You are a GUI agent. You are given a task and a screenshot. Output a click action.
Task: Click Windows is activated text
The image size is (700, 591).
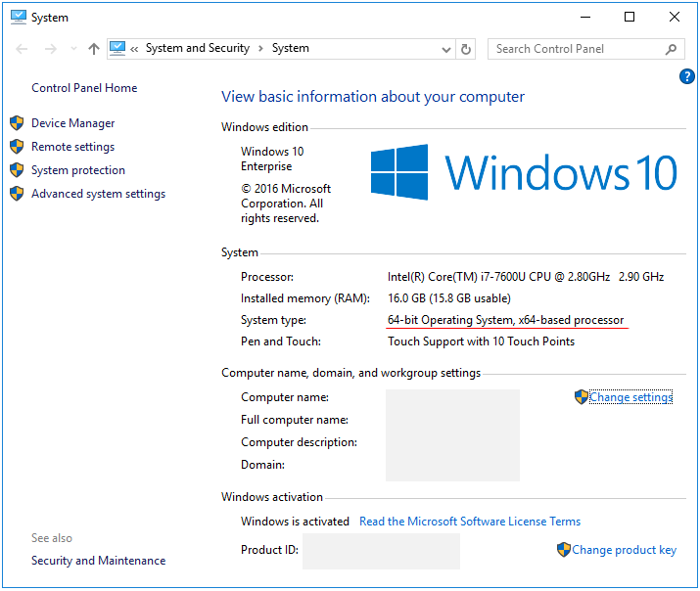[x=295, y=522]
